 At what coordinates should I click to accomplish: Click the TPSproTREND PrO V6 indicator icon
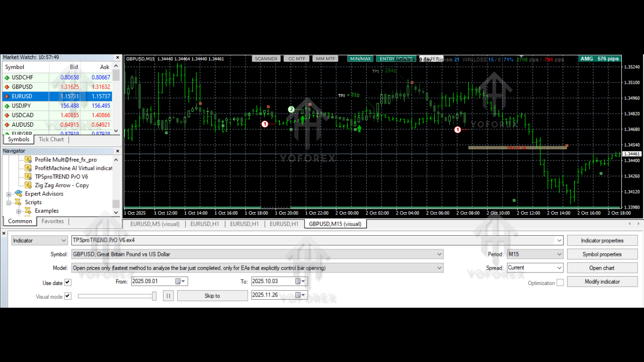tap(28, 176)
